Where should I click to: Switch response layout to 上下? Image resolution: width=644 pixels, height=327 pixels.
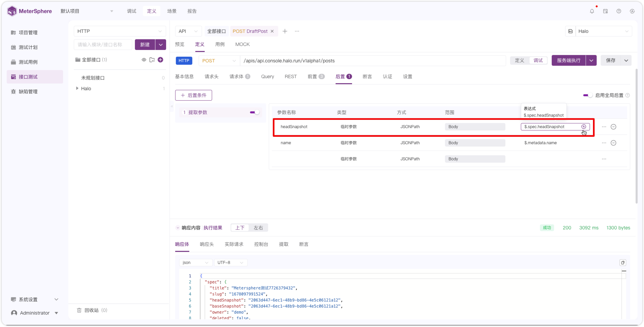[240, 228]
